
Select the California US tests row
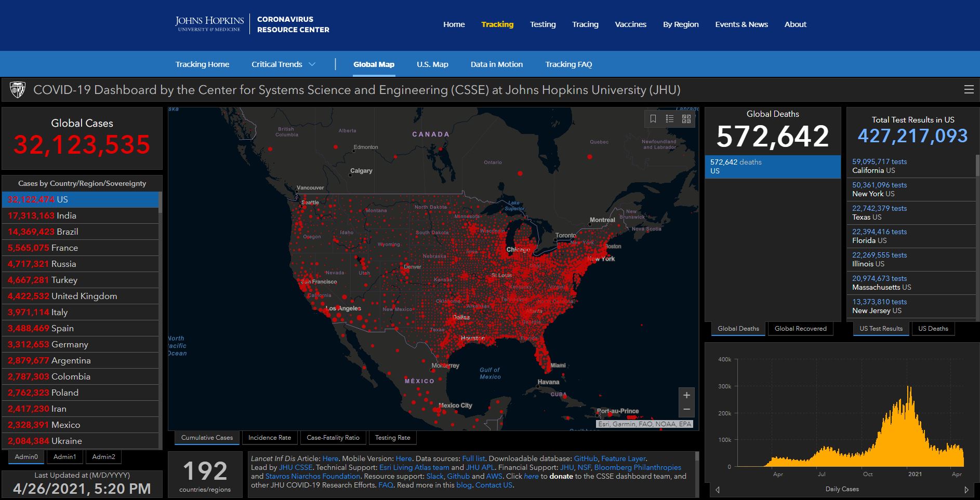[x=911, y=166]
